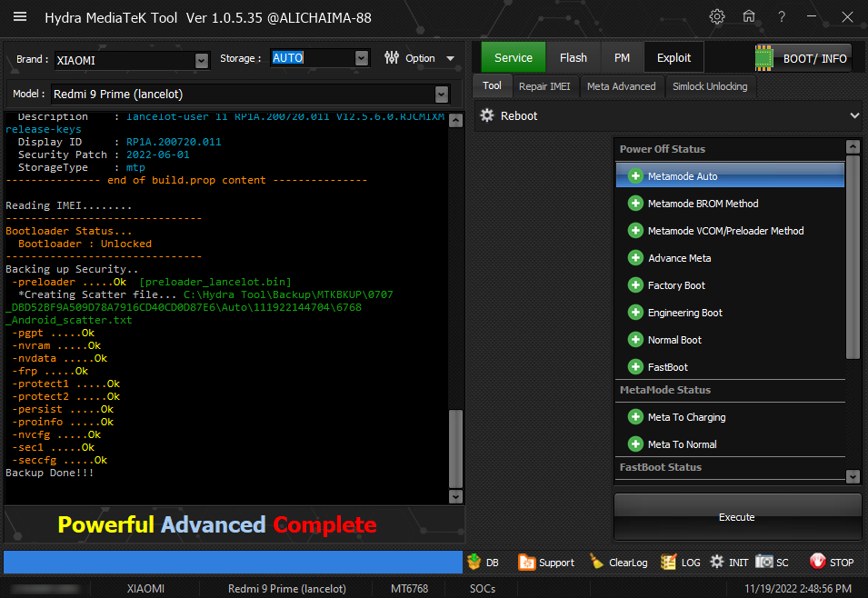Click the DB button label
868x598 pixels.
pos(492,563)
